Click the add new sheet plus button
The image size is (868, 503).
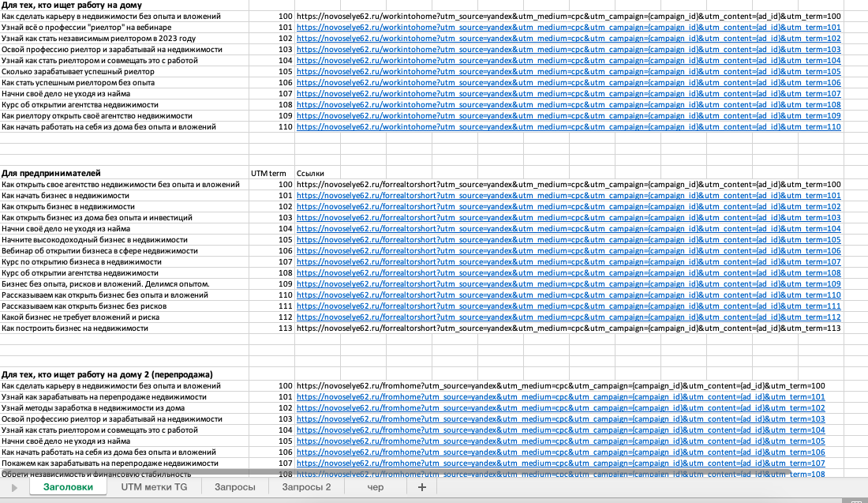[422, 487]
